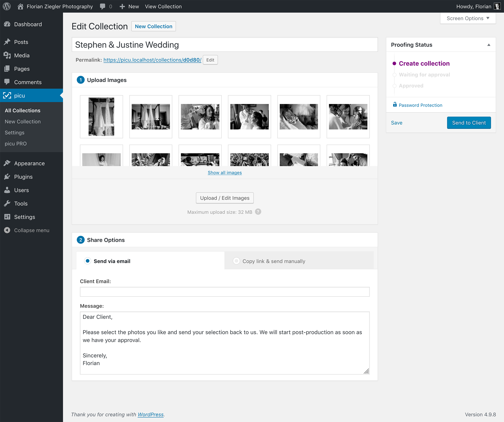Click the picu icon in sidebar
Viewport: 504px width, 422px height.
(7, 95)
